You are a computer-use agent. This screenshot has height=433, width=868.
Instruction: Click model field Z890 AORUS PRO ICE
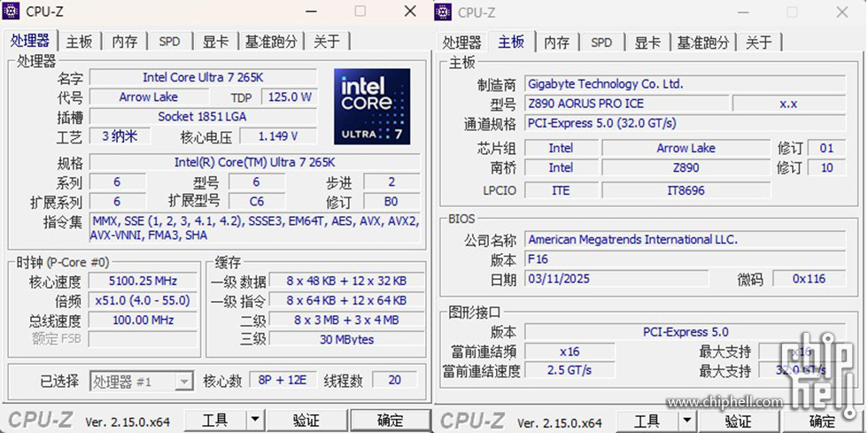627,104
